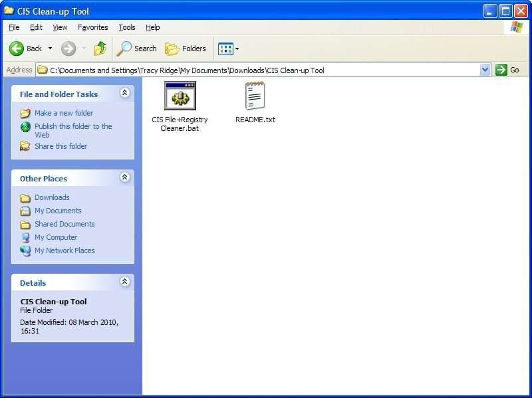Image resolution: width=532 pixels, height=398 pixels.
Task: Collapse the File and Folder Tasks panel
Action: [124, 94]
